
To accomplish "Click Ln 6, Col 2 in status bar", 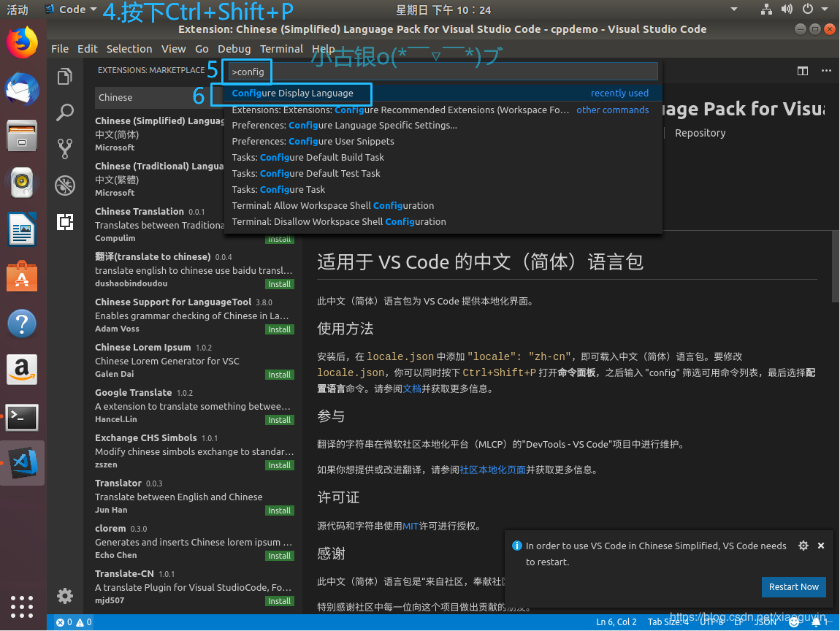I will (x=616, y=622).
